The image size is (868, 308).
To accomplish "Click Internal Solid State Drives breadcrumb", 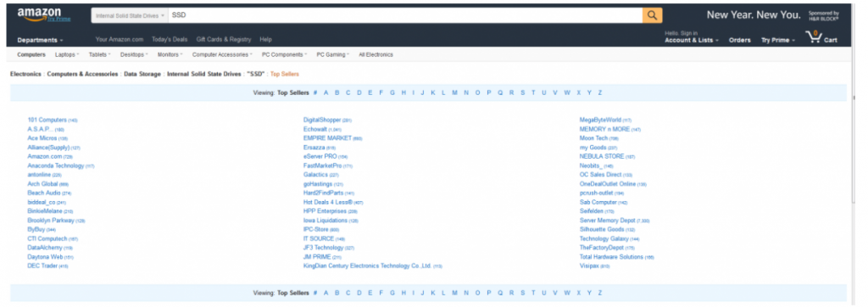I will (x=204, y=74).
